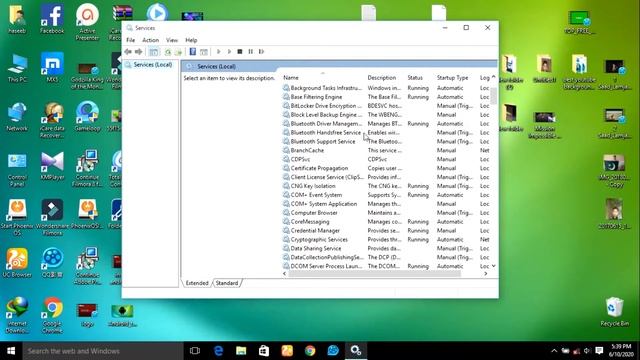This screenshot has height=360, width=640.
Task: Click the Start Service play icon
Action: point(218,52)
